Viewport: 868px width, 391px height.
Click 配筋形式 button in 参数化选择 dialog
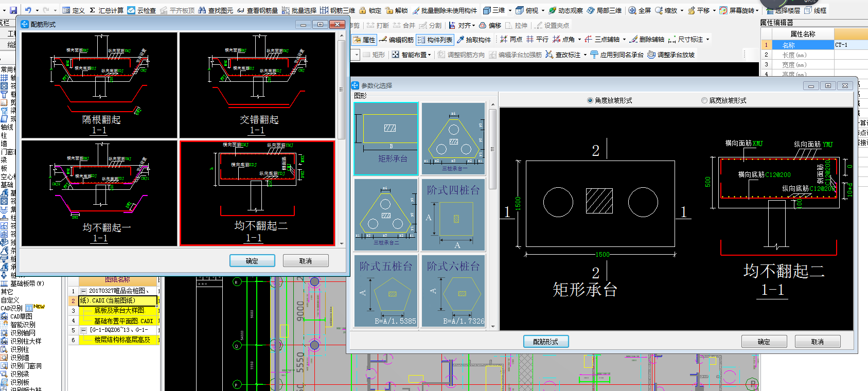tap(546, 342)
